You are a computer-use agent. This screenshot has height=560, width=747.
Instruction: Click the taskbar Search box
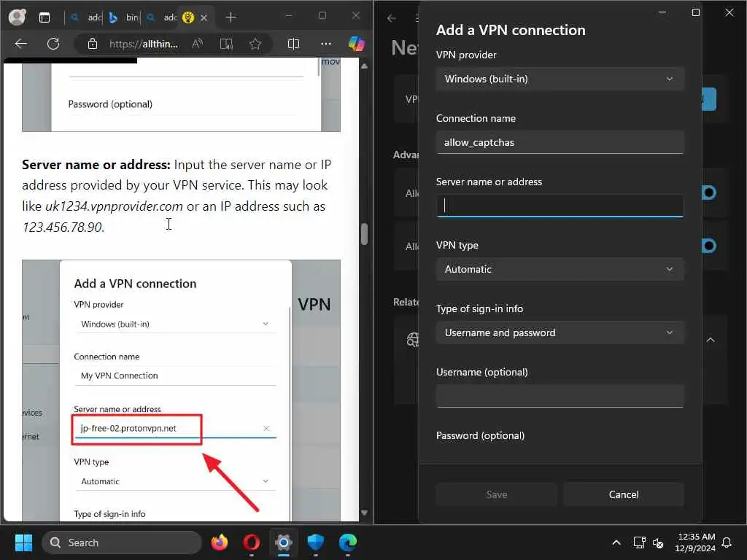(122, 542)
